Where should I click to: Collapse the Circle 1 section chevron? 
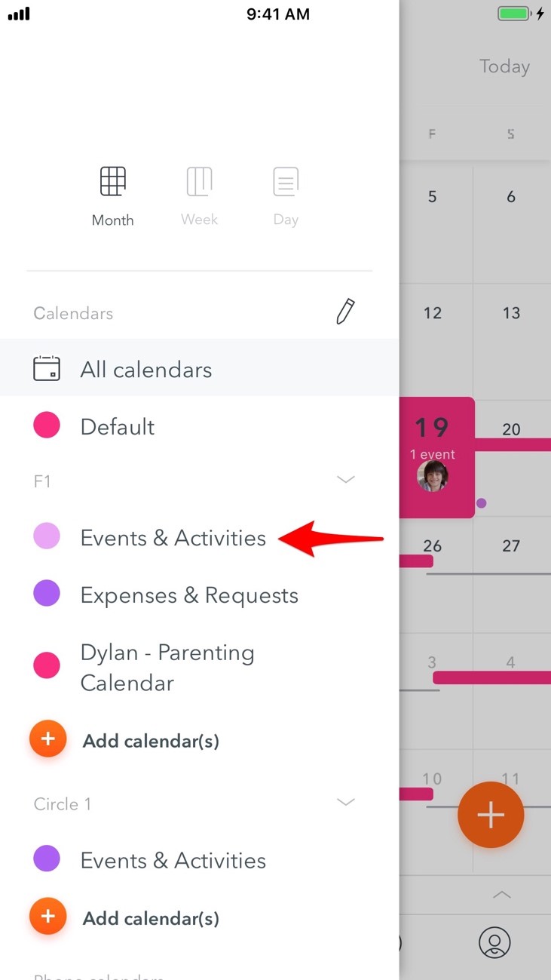coord(345,802)
